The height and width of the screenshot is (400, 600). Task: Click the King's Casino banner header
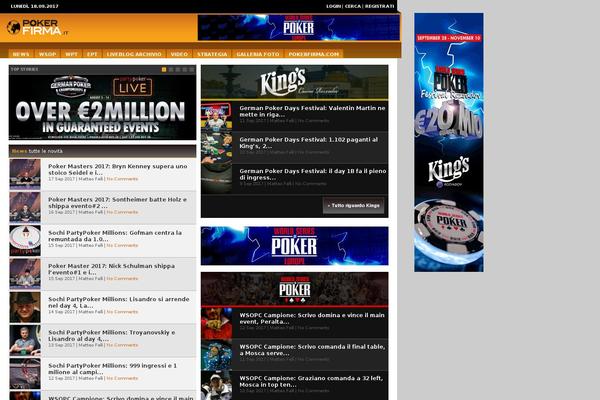pos(295,82)
